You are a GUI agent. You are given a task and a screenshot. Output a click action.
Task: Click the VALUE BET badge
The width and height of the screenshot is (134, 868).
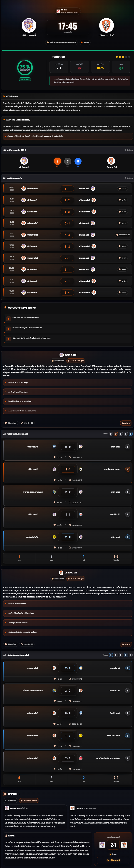point(25,79)
